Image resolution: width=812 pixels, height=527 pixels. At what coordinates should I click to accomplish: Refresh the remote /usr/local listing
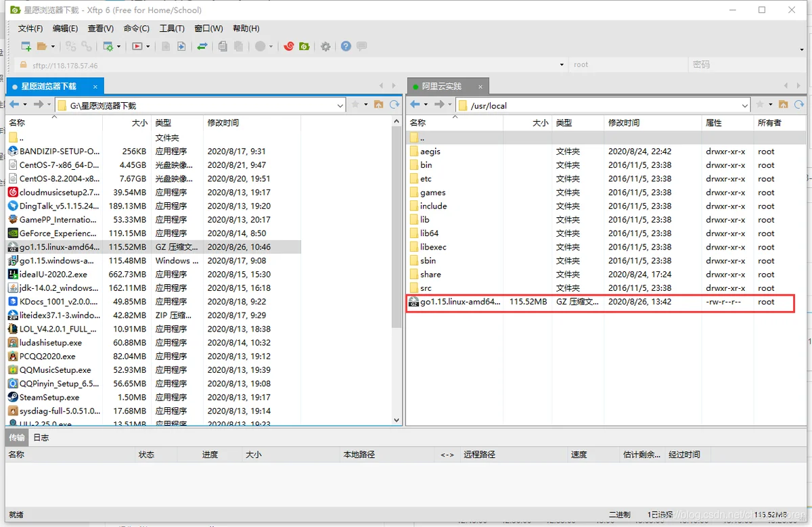tap(799, 105)
